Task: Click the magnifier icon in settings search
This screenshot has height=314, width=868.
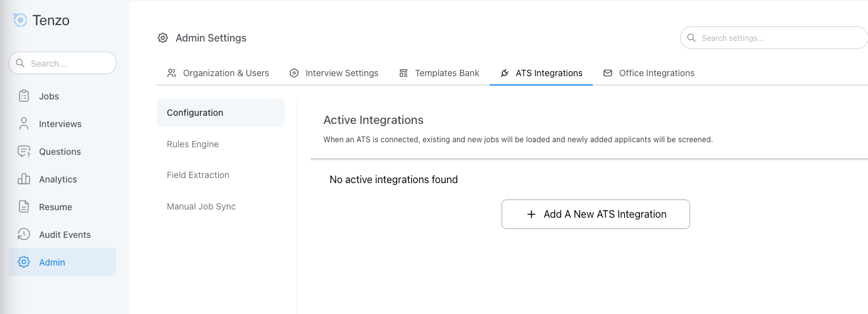Action: point(691,38)
